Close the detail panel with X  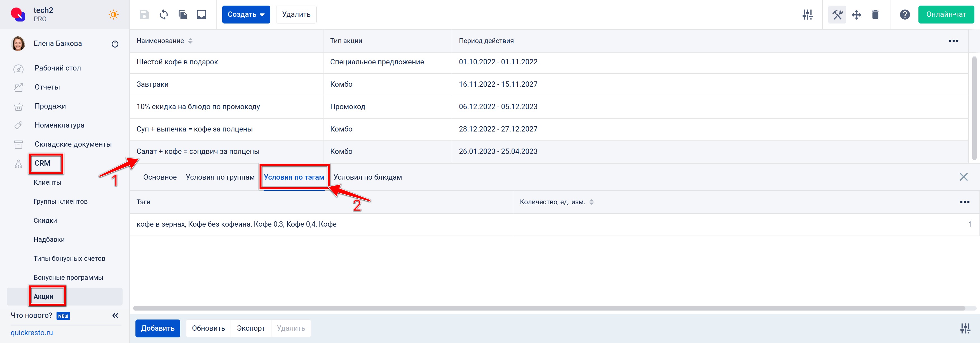[x=963, y=177]
